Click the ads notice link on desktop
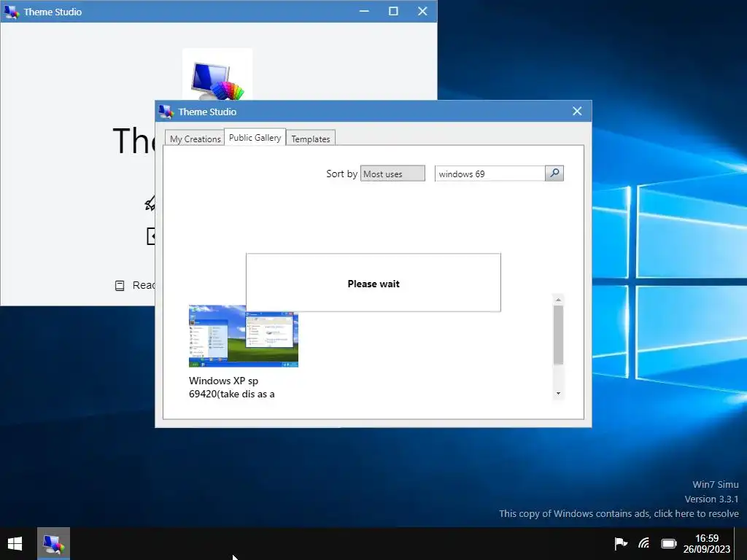The image size is (747, 560). 619,513
